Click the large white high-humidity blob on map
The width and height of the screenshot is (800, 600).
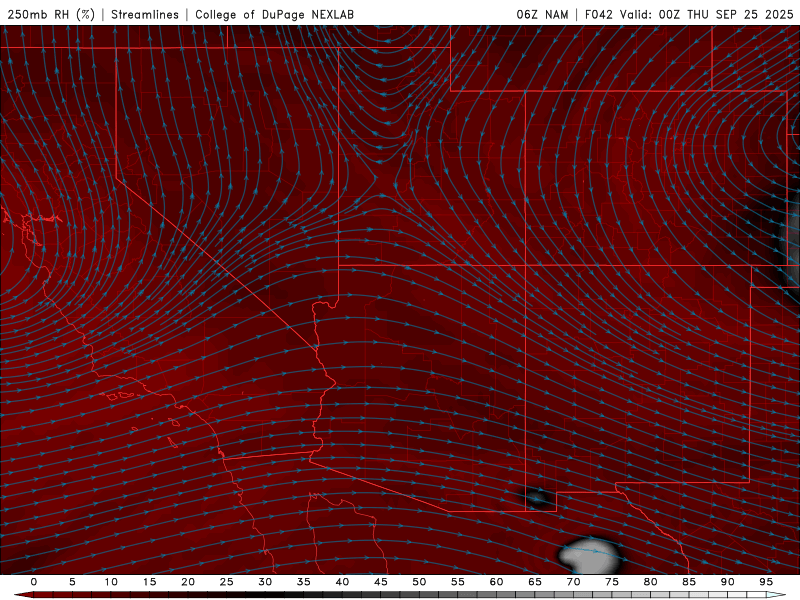coord(591,555)
